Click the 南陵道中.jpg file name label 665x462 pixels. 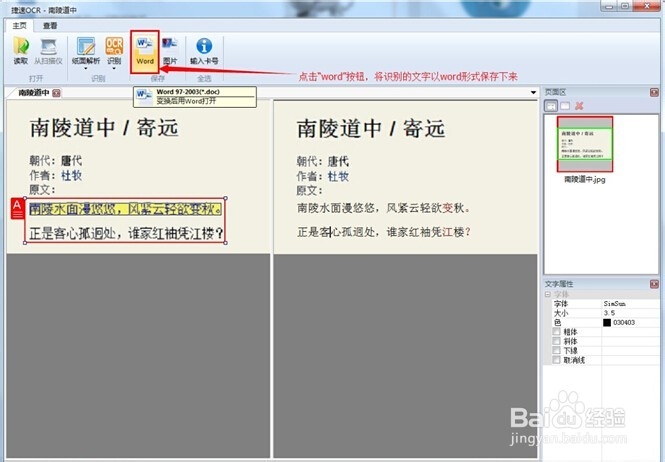pos(584,179)
